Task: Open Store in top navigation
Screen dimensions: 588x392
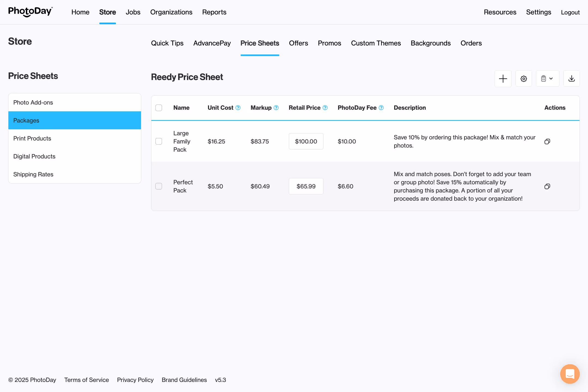Action: [108, 12]
